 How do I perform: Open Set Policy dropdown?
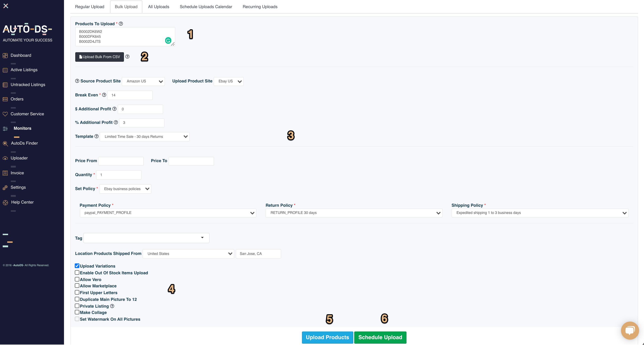pyautogui.click(x=125, y=189)
